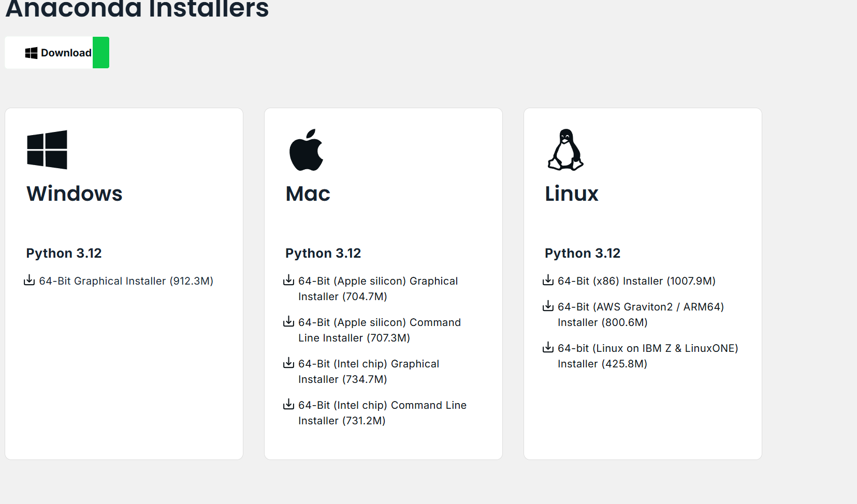Click Python 3.12 label in Mac card
This screenshot has width=857, height=504.
coord(323,253)
